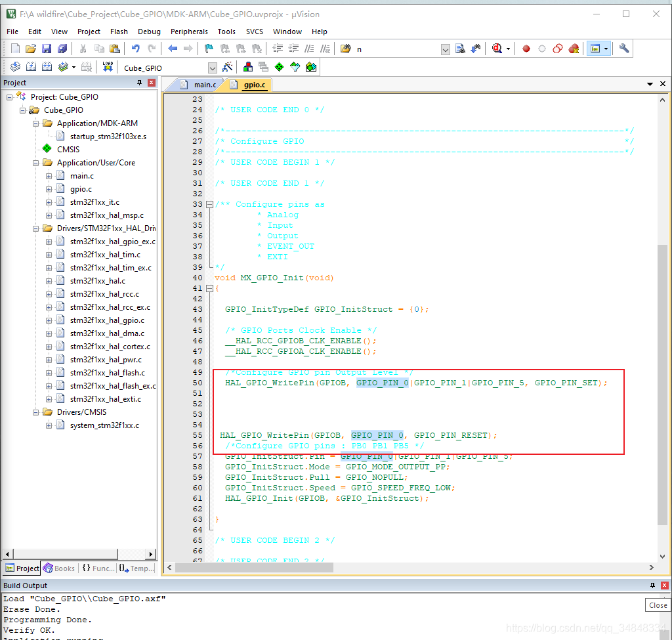Navigate backwards with the blue arrow
The image size is (672, 640).
pos(173,49)
